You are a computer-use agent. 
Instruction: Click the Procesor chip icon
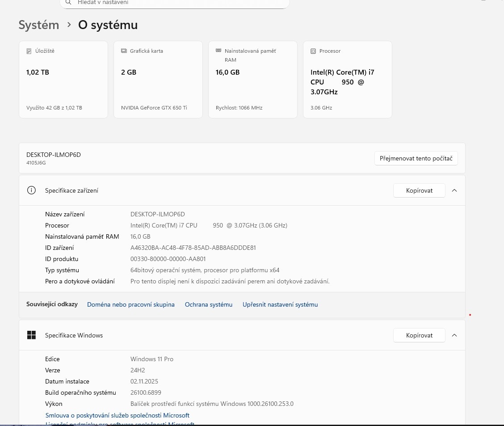click(313, 51)
